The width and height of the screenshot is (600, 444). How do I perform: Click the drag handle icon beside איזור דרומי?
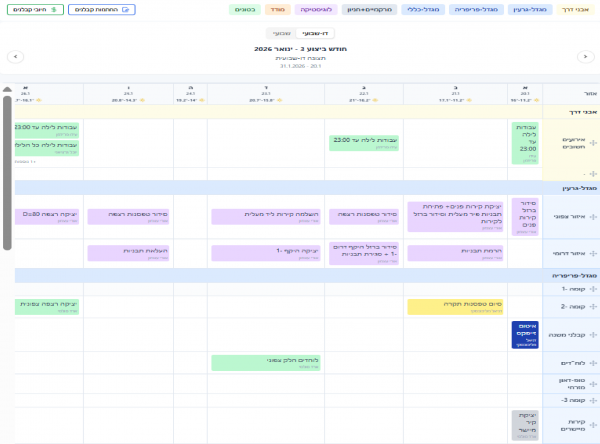coord(593,252)
